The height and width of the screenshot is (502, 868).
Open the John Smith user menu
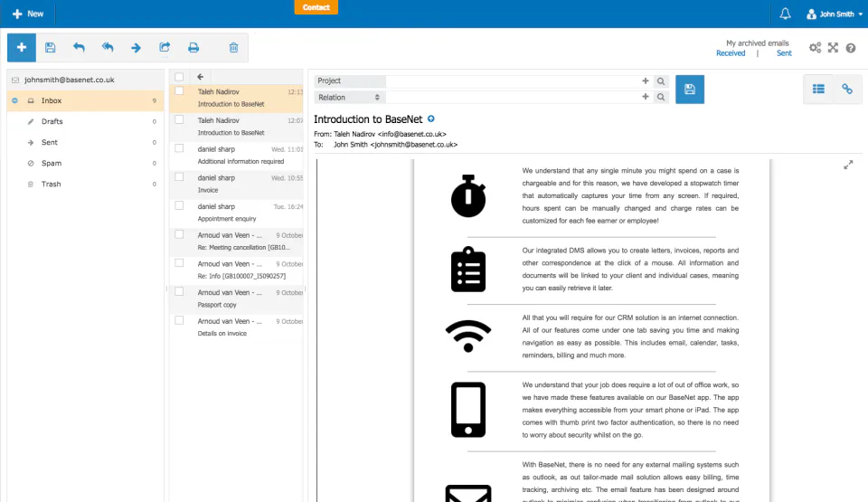click(835, 14)
